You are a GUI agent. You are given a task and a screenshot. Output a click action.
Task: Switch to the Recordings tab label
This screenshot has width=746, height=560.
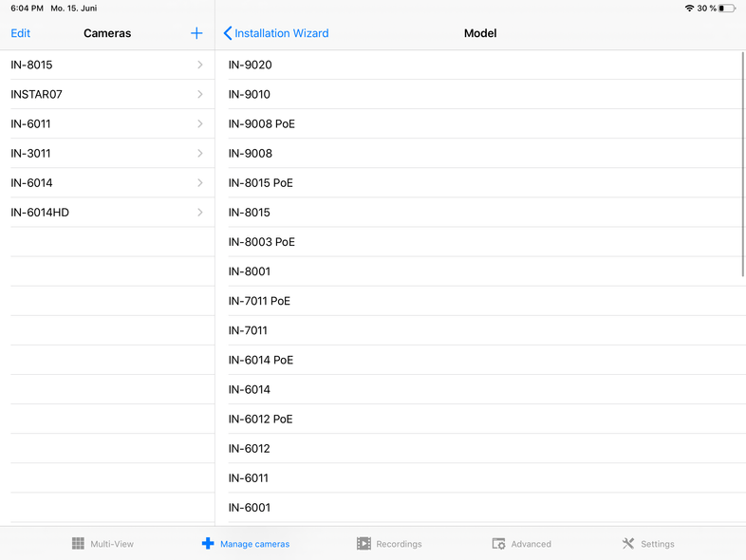pos(399,544)
